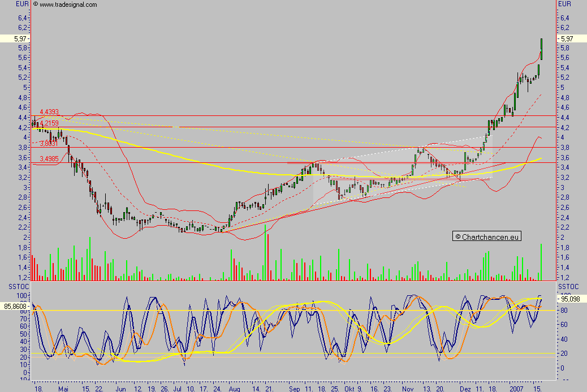Click the 4,2159 horizontal line label
The width and height of the screenshot is (587, 392).
(x=49, y=123)
